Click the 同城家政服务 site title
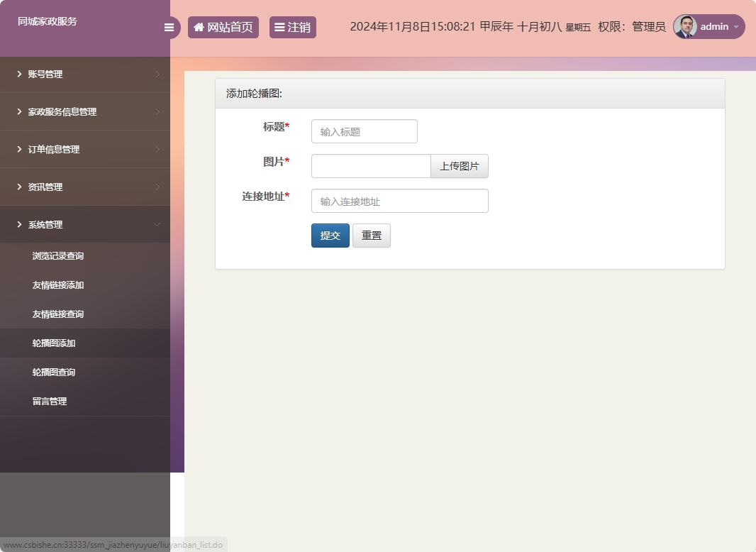The image size is (756, 552). click(48, 21)
